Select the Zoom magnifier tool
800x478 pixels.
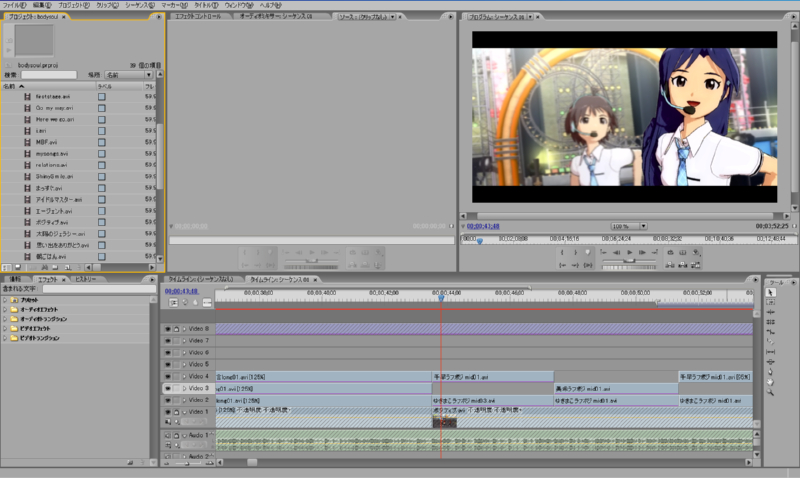click(770, 392)
